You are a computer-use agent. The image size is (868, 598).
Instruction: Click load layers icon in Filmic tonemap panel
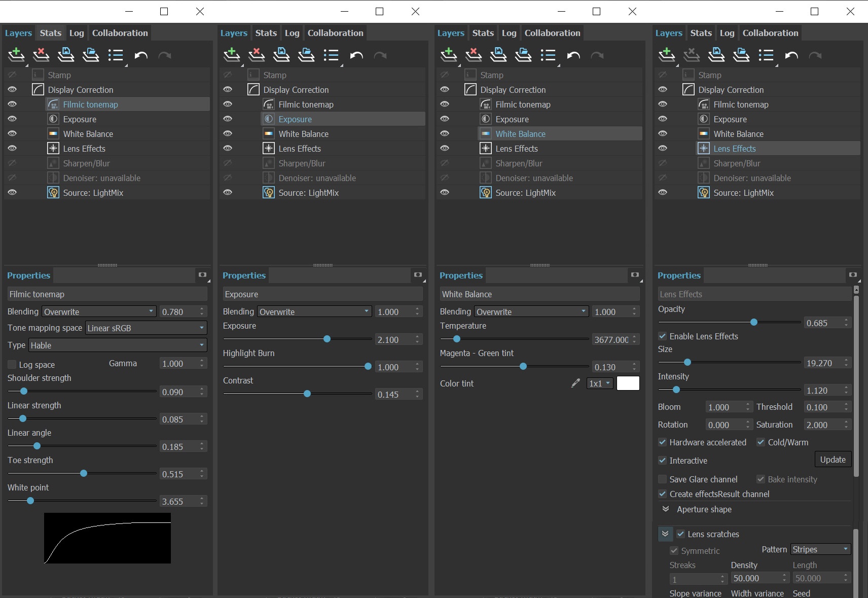click(x=91, y=54)
